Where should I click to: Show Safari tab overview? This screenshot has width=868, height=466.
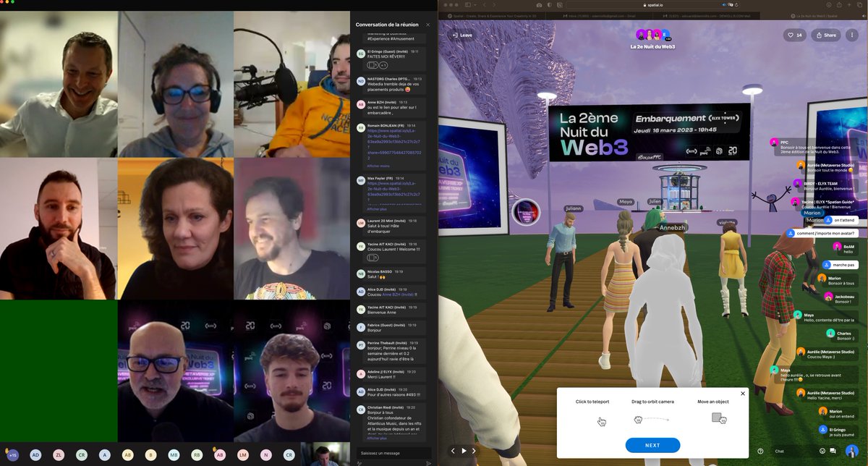tap(859, 5)
